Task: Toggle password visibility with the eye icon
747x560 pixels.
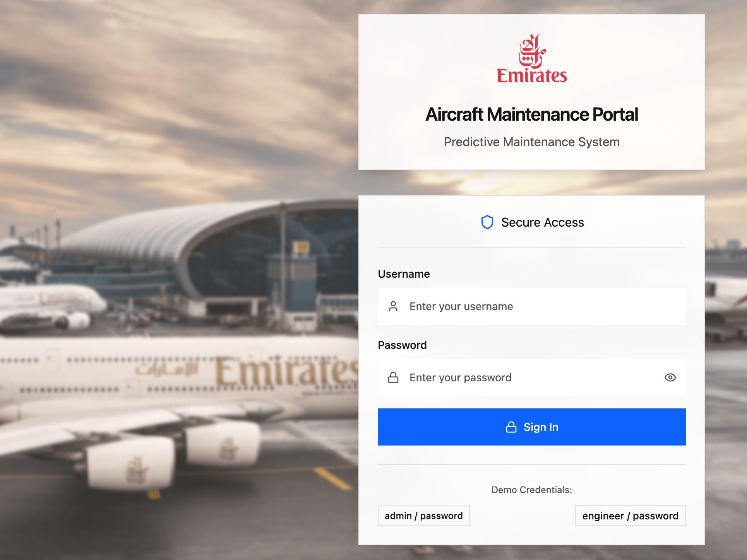Action: [670, 377]
